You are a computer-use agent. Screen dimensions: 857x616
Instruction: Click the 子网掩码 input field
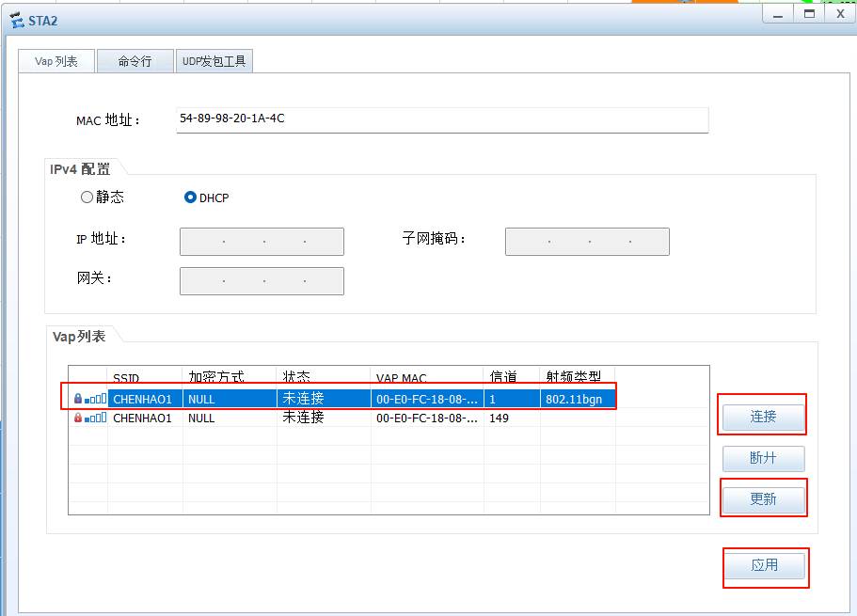point(587,242)
